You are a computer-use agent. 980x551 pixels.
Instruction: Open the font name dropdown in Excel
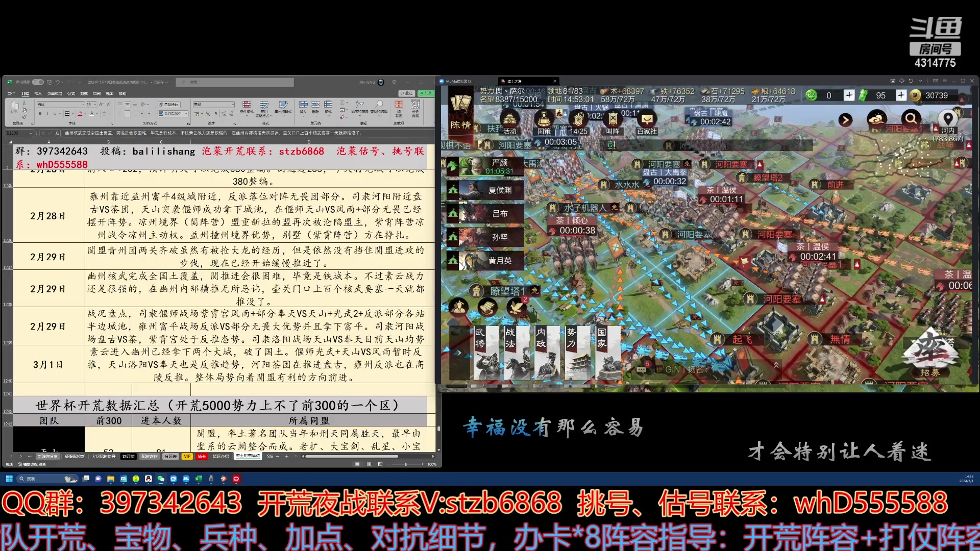click(x=82, y=104)
